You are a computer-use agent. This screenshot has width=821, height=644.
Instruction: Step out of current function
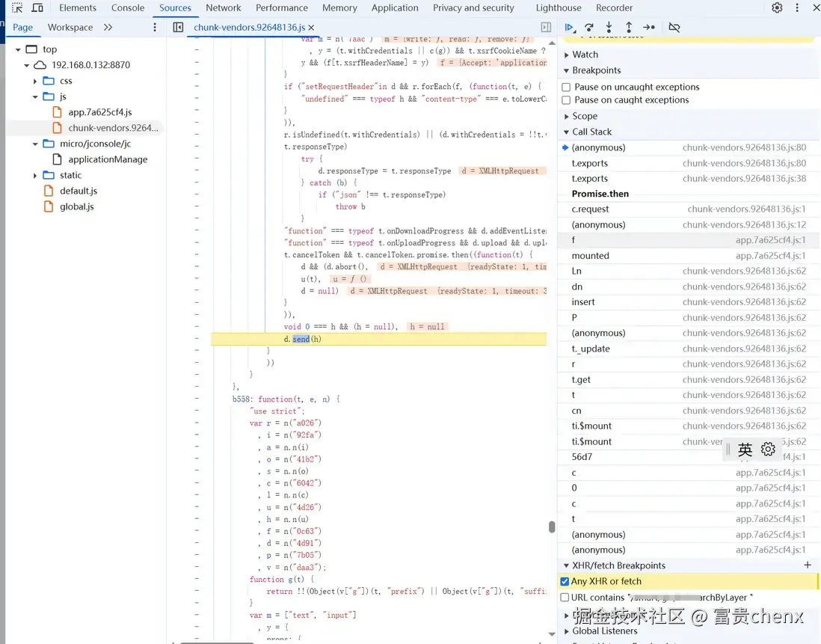point(629,27)
